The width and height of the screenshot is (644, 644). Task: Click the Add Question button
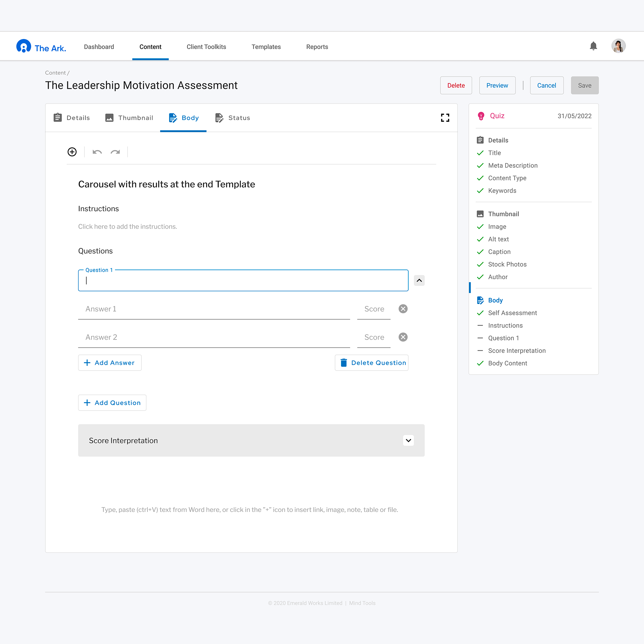[112, 403]
